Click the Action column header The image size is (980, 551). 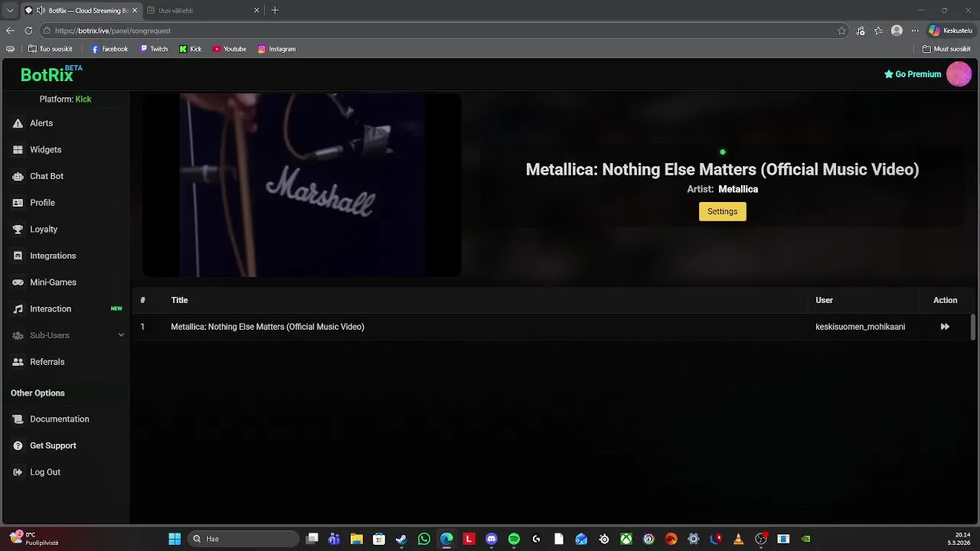pyautogui.click(x=945, y=301)
